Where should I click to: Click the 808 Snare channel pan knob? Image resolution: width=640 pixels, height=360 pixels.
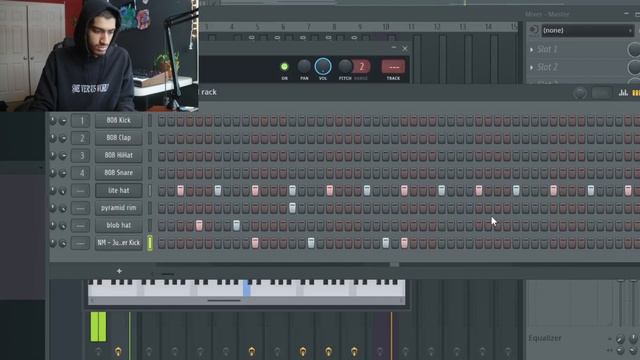click(x=53, y=173)
